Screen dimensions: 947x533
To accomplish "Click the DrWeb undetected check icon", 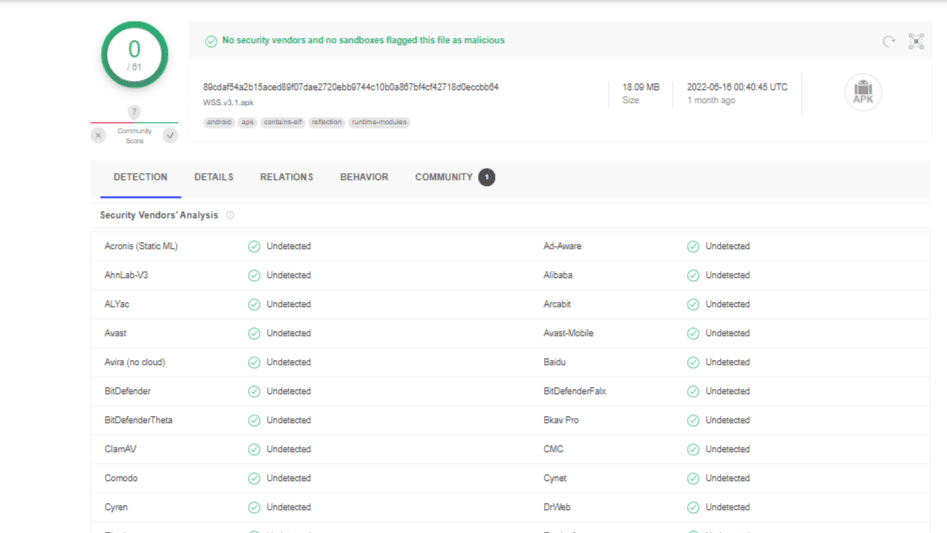I will pyautogui.click(x=693, y=507).
